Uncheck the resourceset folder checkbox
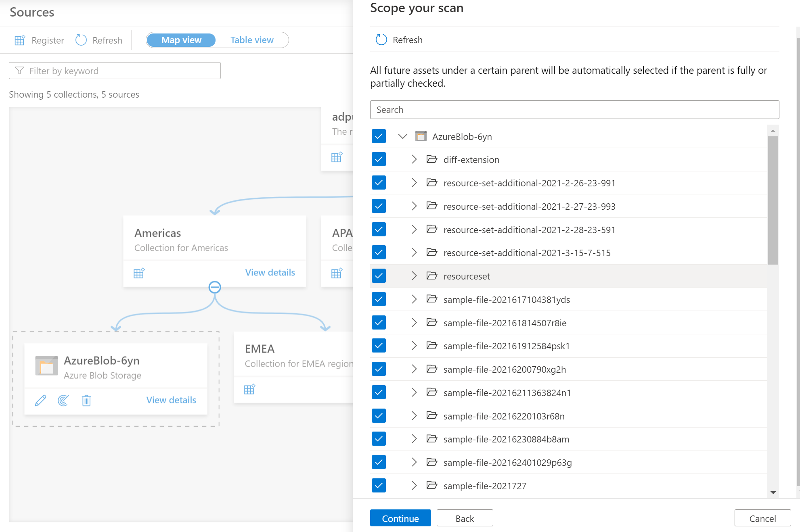This screenshot has width=800, height=532. (378, 276)
